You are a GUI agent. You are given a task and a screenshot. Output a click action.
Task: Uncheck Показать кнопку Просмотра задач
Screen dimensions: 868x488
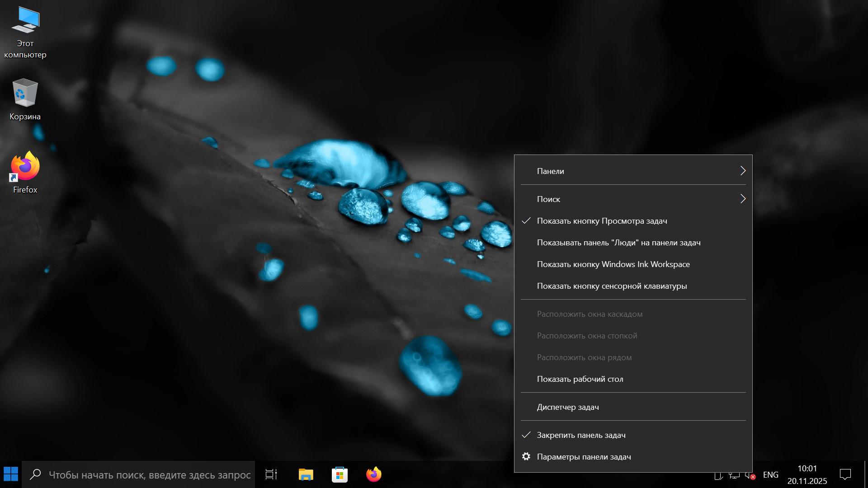601,221
